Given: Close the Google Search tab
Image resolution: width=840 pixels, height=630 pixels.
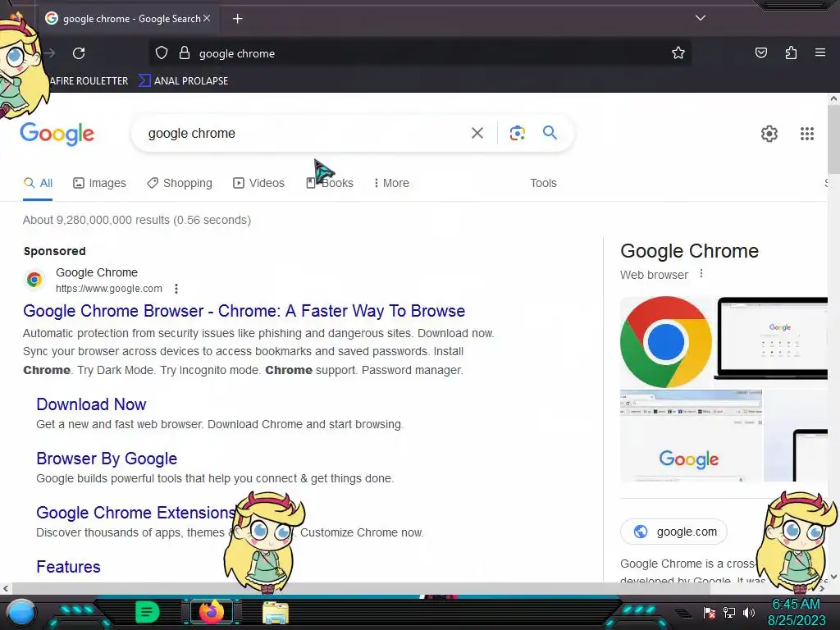Looking at the screenshot, I should (207, 18).
